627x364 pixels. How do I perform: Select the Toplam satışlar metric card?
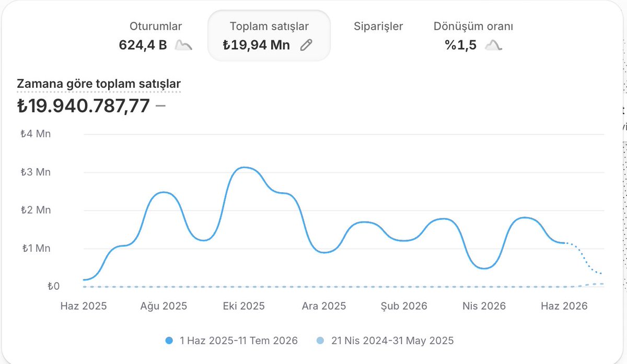pos(269,36)
